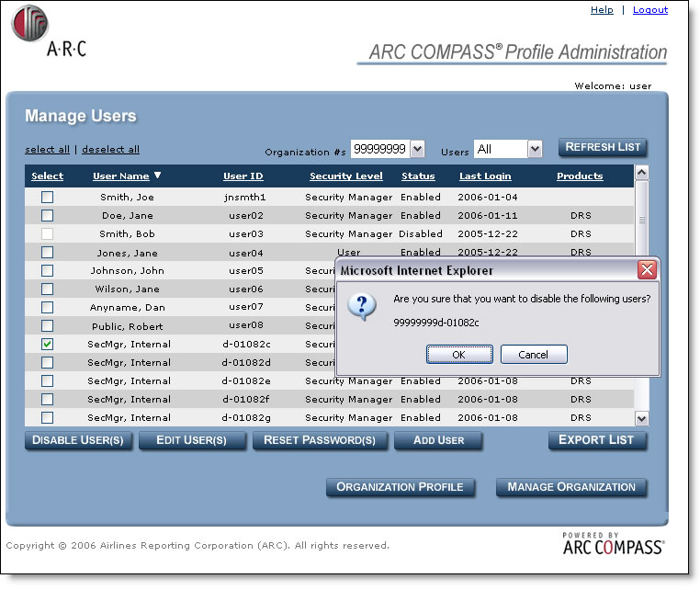Click the Export List button
Image resolution: width=700 pixels, height=590 pixels.
click(596, 440)
